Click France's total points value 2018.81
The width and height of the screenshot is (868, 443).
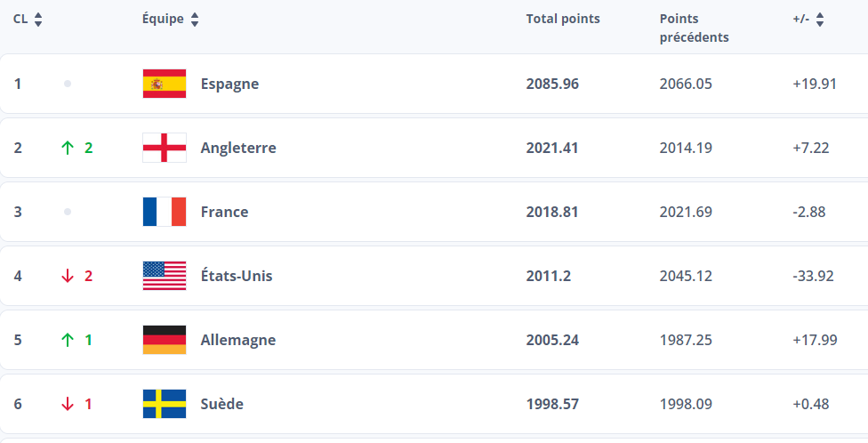coord(552,212)
